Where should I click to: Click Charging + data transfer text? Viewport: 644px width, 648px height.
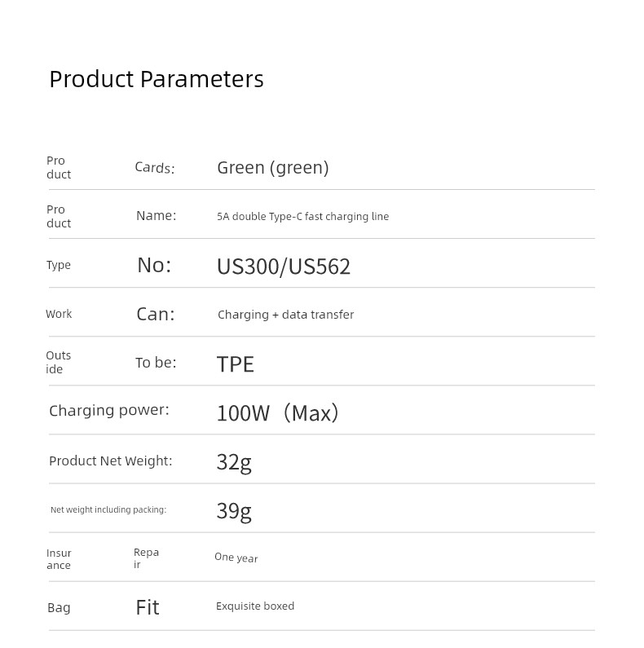pos(285,315)
